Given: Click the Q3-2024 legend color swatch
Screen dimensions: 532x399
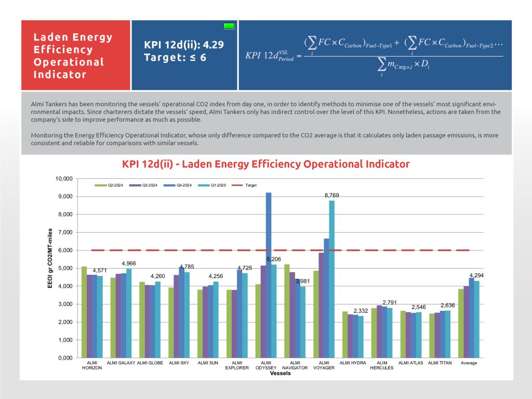Looking at the screenshot, I should tap(135, 185).
